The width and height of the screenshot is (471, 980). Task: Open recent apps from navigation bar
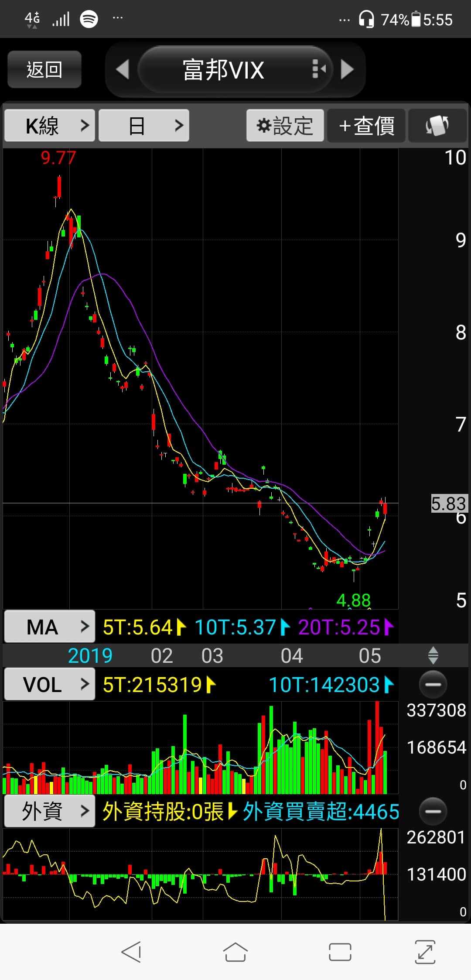[x=340, y=952]
